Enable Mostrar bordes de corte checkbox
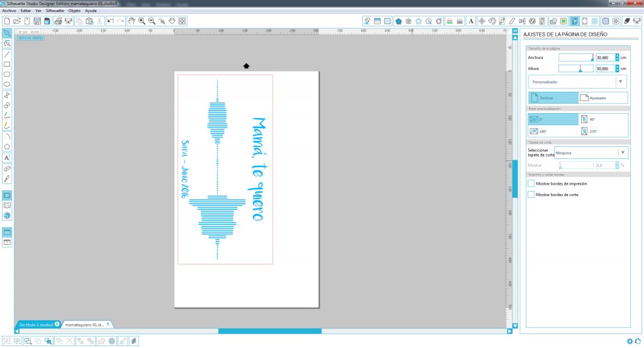This screenshot has height=348, width=644. coord(531,195)
